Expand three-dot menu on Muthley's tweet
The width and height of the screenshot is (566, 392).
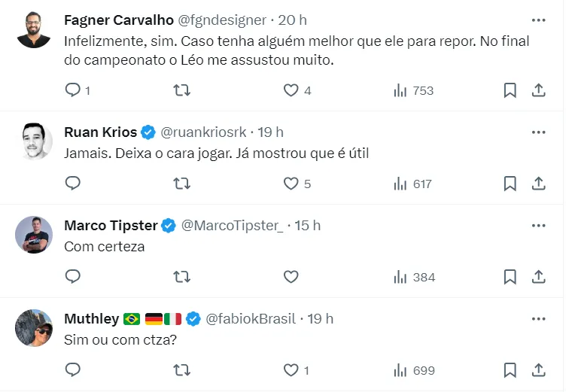click(x=538, y=319)
